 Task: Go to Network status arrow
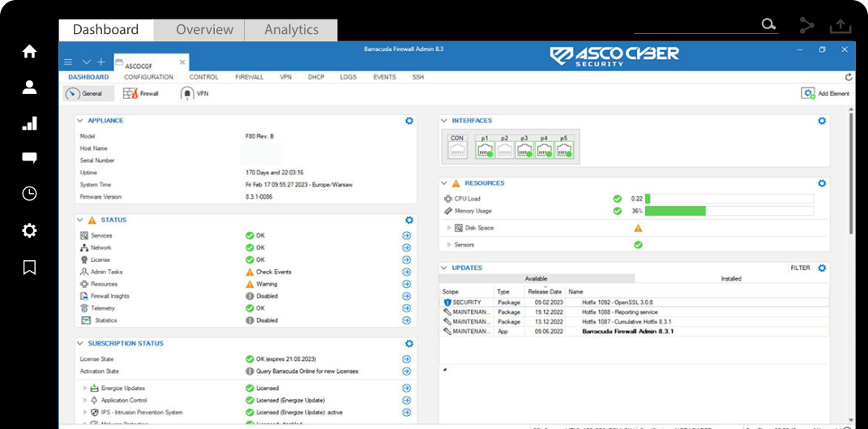pos(406,248)
